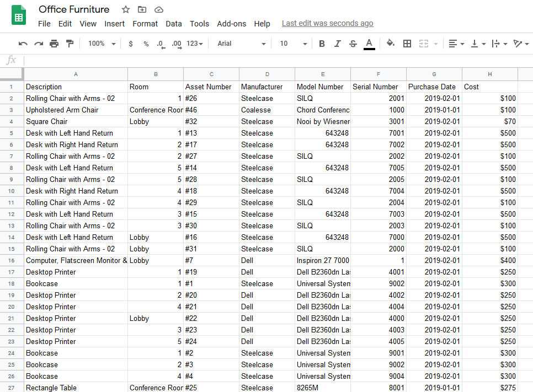Click the Google Sheets home logo
The height and width of the screenshot is (392, 533).
19,15
